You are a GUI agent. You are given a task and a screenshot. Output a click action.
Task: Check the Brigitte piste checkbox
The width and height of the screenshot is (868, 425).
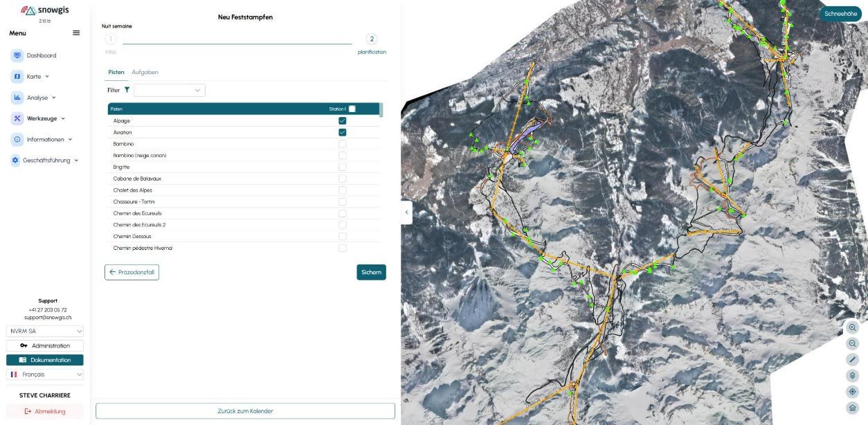pyautogui.click(x=342, y=167)
